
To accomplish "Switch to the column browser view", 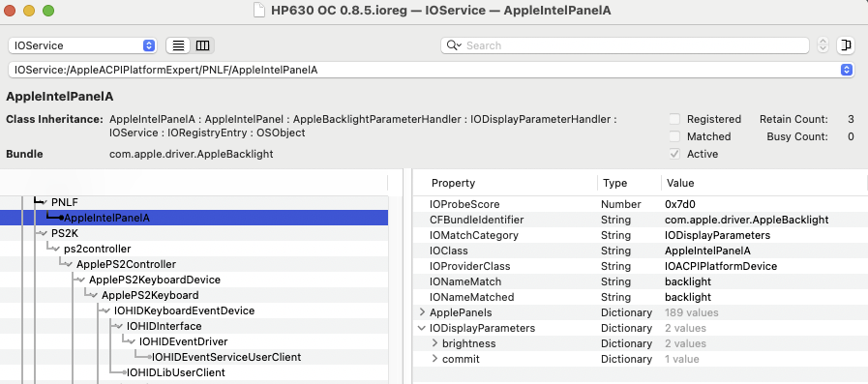I will click(x=202, y=45).
